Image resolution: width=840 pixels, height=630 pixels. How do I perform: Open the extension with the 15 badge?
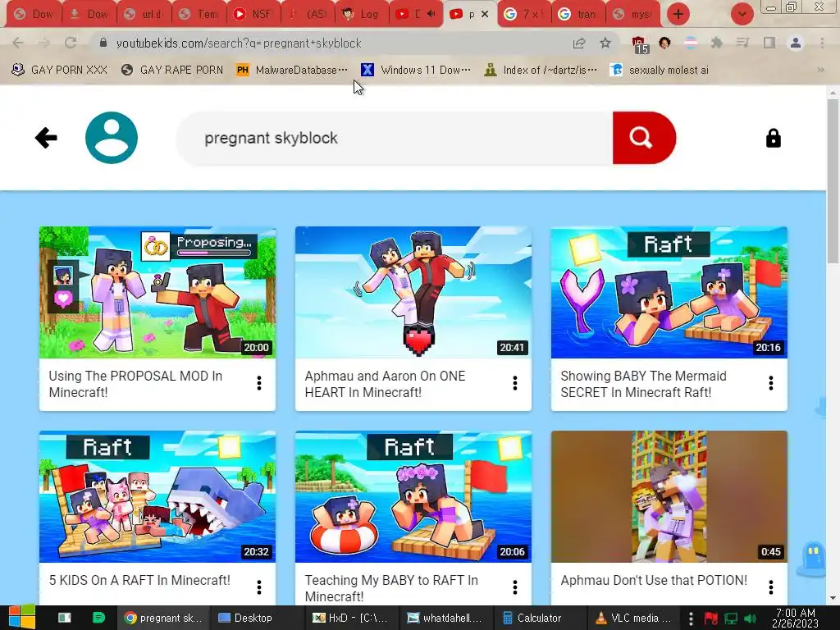[639, 44]
